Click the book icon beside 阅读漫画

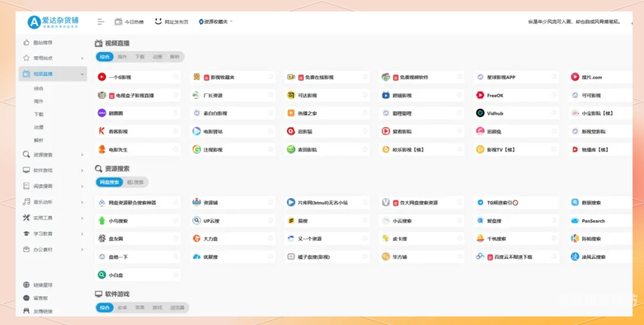point(26,186)
